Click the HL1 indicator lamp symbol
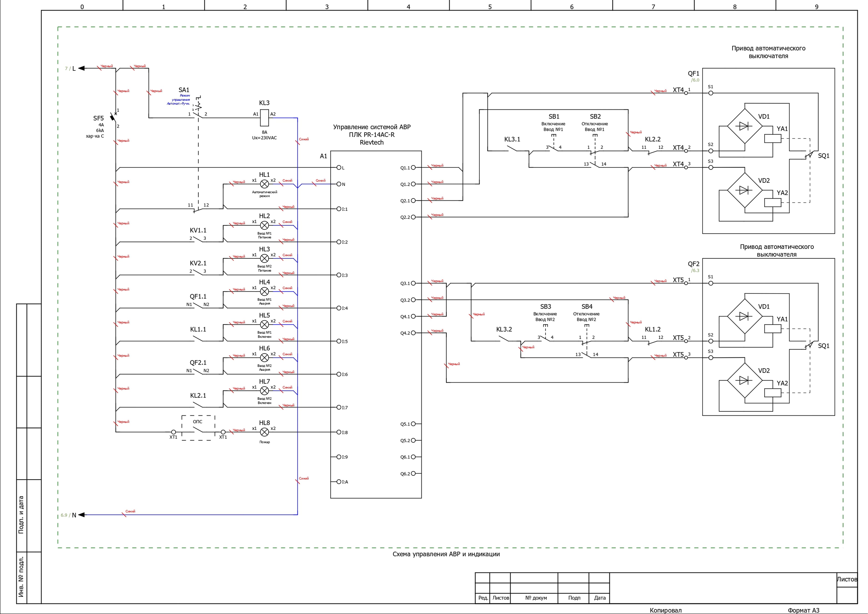 pyautogui.click(x=264, y=184)
